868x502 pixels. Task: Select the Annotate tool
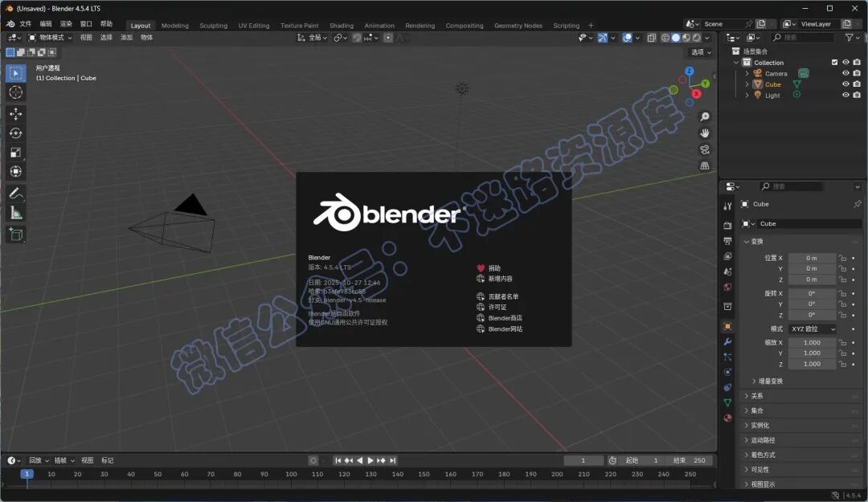[15, 194]
